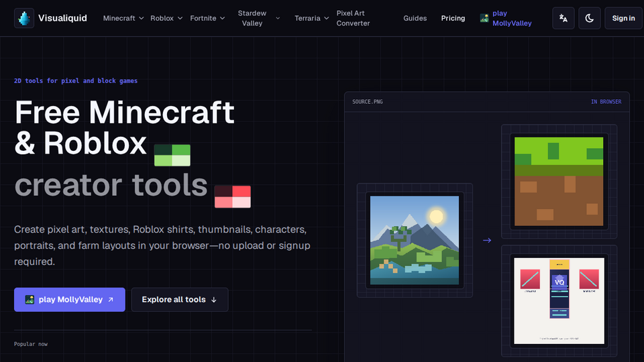Click the Visualiquid brand name
Screen dimensions: 644x362
(x=62, y=18)
